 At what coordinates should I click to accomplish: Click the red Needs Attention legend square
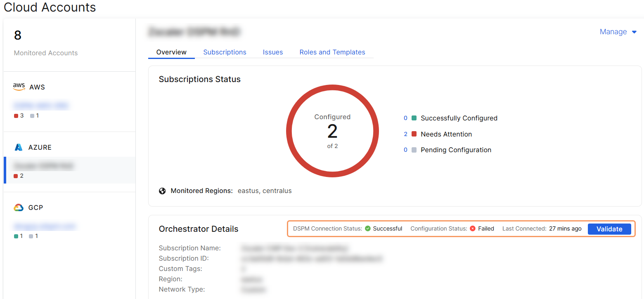pyautogui.click(x=414, y=134)
